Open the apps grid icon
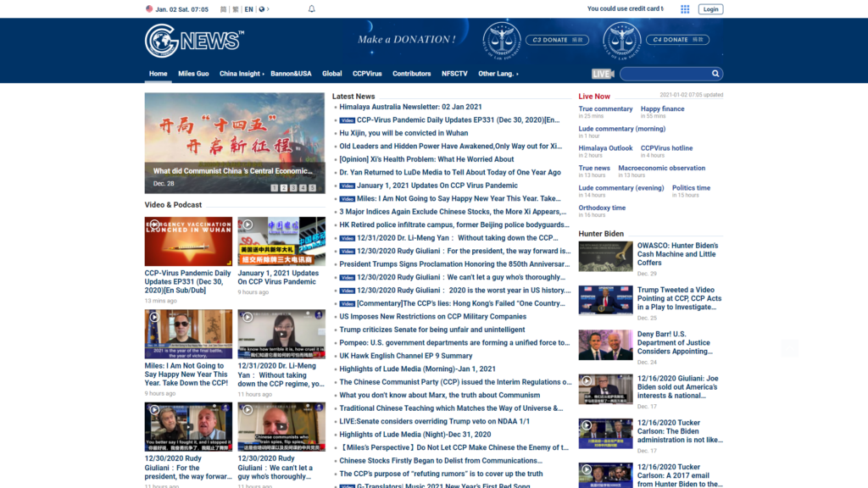This screenshot has height=488, width=868. (x=685, y=8)
